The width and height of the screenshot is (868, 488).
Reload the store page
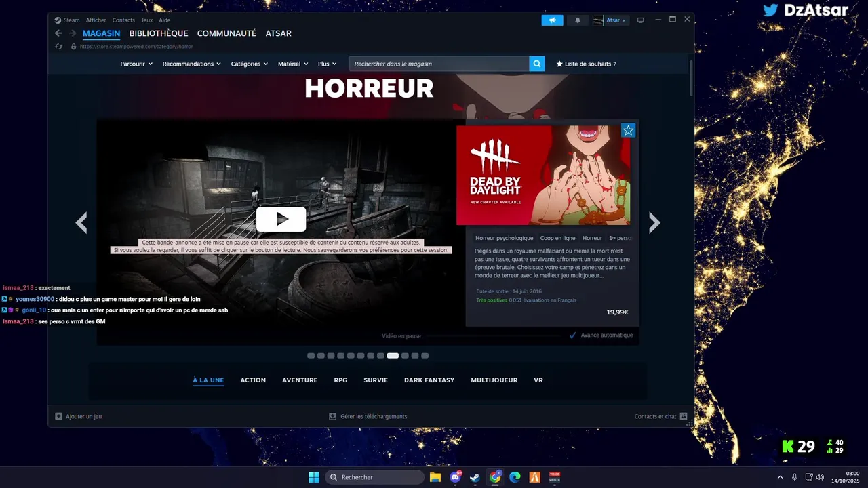[59, 47]
